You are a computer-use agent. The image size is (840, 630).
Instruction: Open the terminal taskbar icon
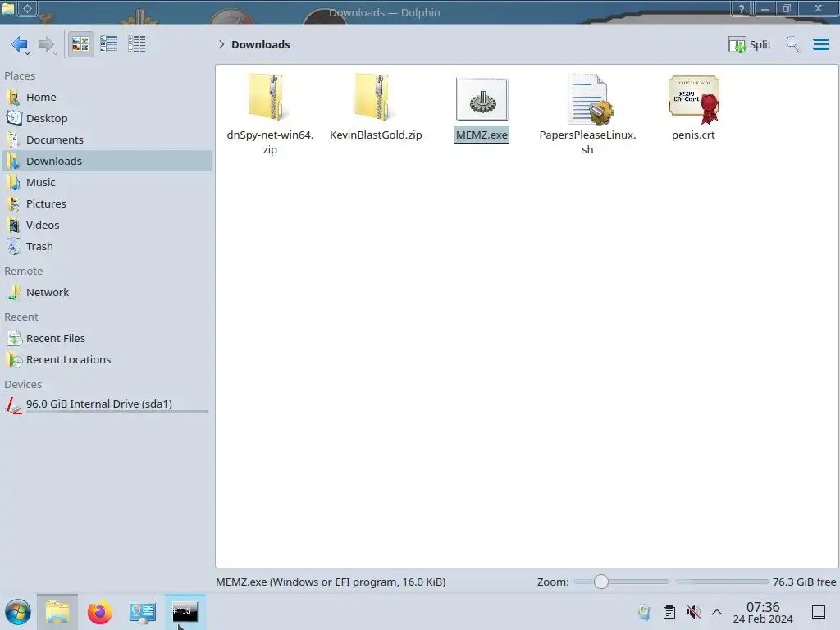point(185,612)
